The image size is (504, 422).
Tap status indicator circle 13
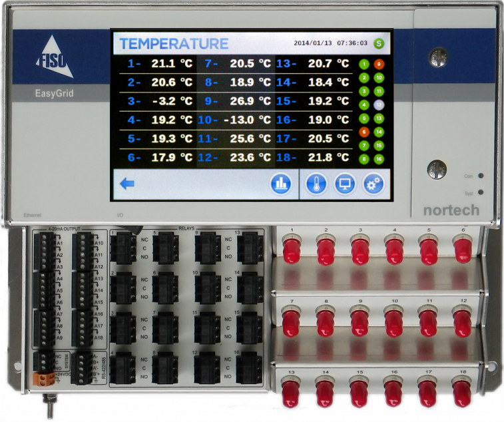(379, 118)
